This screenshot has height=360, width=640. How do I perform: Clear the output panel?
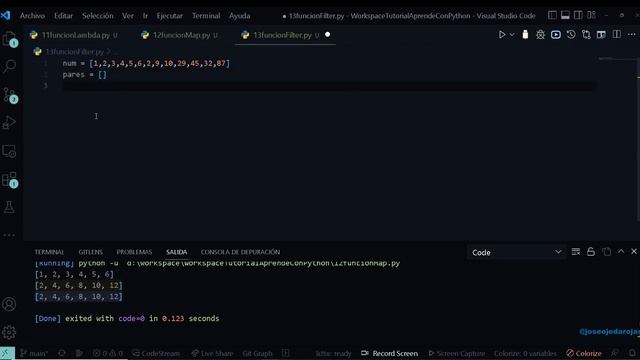click(576, 252)
